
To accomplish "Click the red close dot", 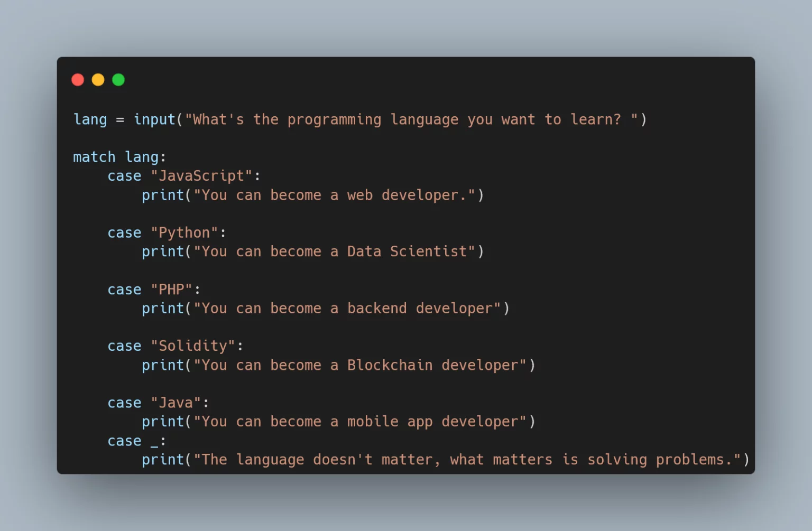I will [78, 80].
